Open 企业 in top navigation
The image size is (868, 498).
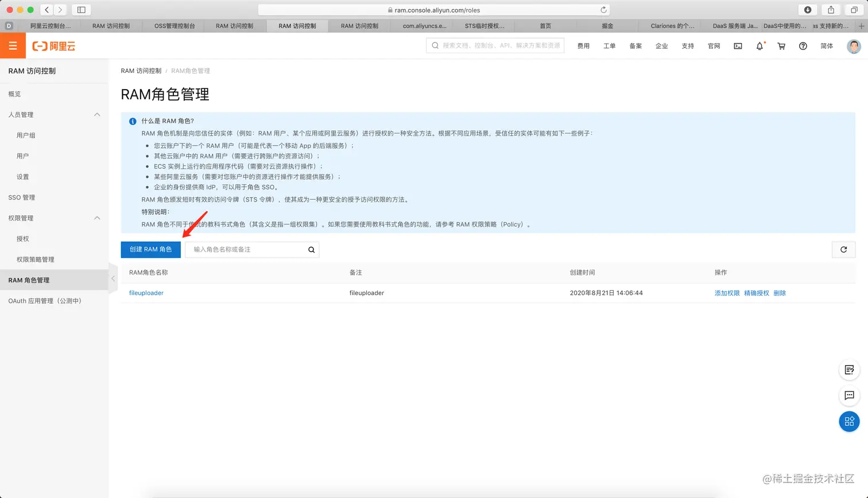click(x=662, y=46)
